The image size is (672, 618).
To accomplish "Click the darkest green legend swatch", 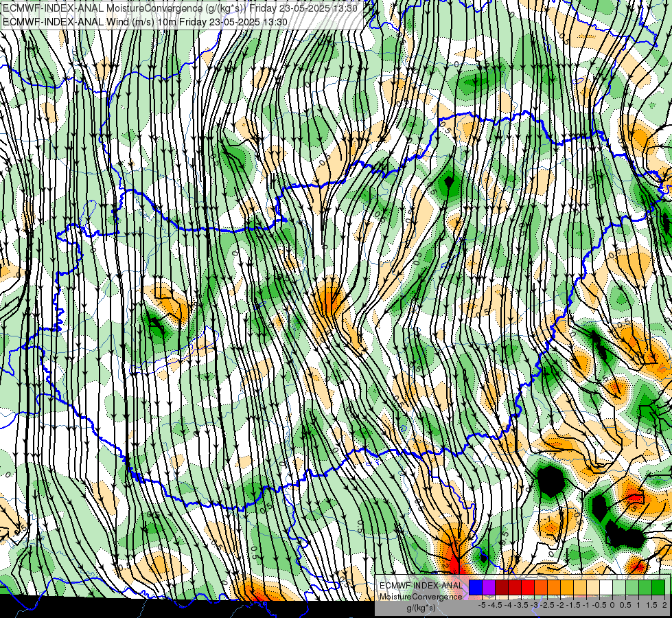I will click(658, 588).
